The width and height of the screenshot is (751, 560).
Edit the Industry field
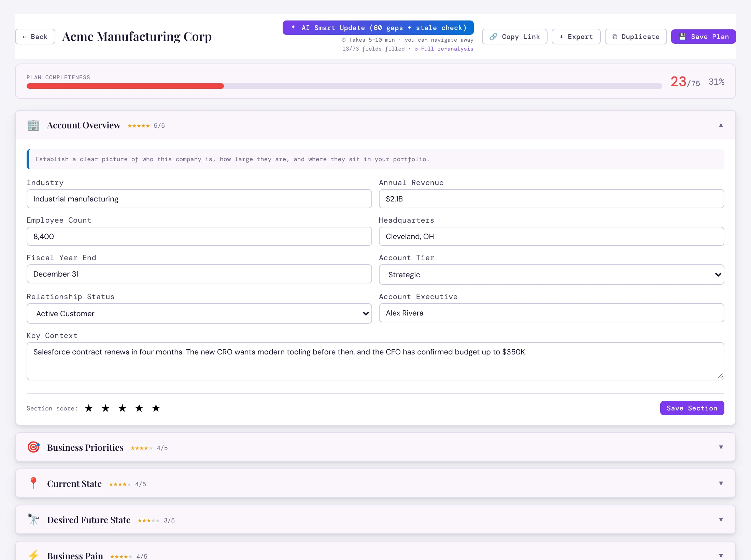[x=199, y=199]
